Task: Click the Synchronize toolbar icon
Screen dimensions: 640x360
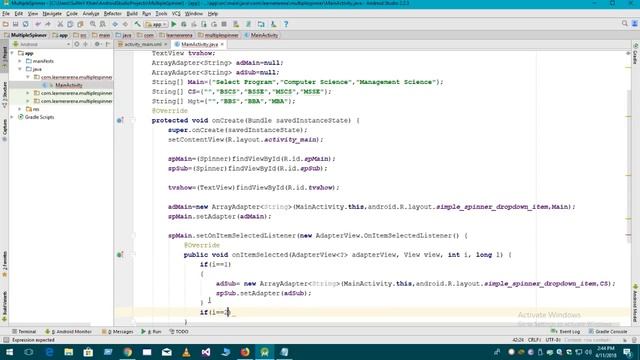Action: click(26, 24)
